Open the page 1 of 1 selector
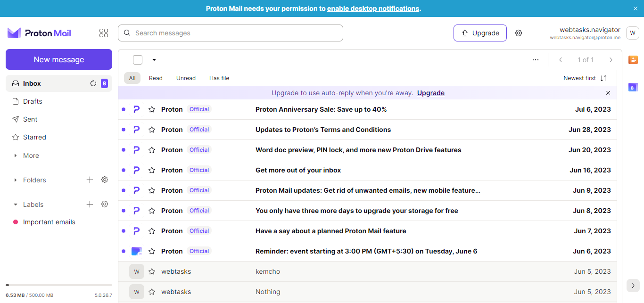Screen dimensions: 644x303 (x=586, y=60)
